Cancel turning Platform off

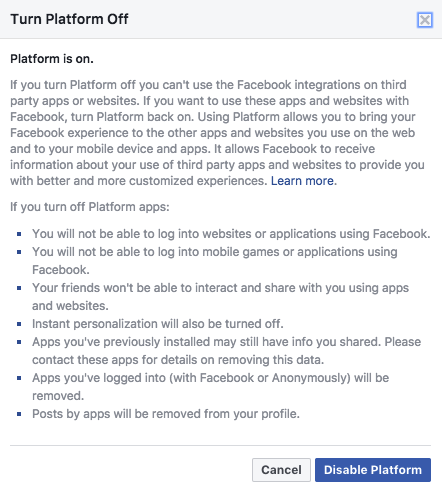click(281, 470)
